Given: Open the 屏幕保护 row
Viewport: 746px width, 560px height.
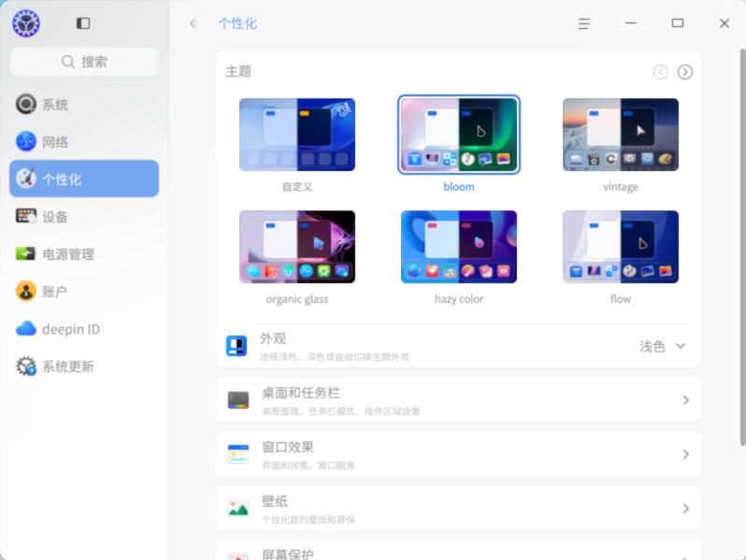Looking at the screenshot, I should coord(458,551).
